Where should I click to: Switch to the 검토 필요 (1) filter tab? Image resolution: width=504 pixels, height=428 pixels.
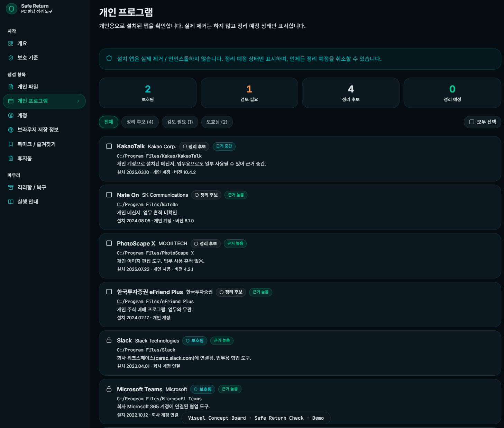click(180, 122)
